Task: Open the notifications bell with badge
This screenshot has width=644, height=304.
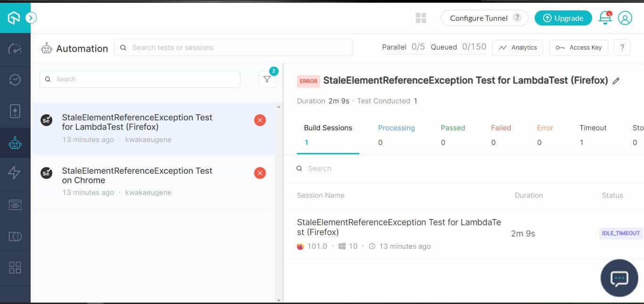Action: tap(605, 18)
